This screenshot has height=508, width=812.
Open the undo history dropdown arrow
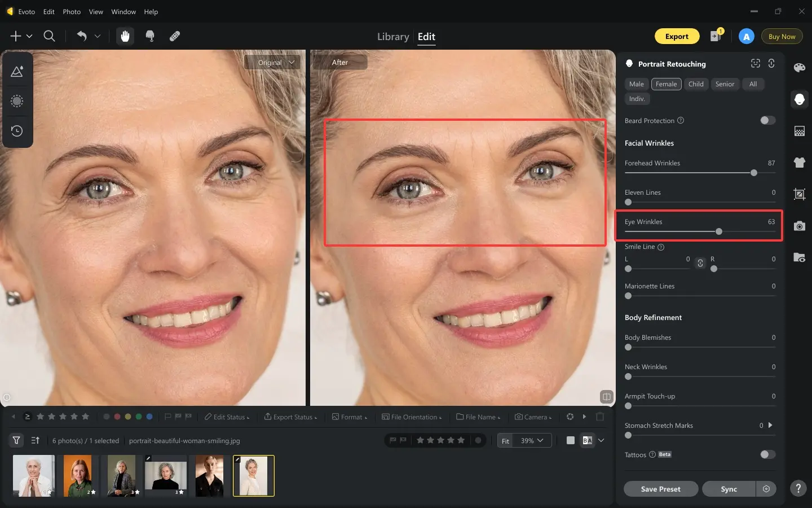click(98, 36)
